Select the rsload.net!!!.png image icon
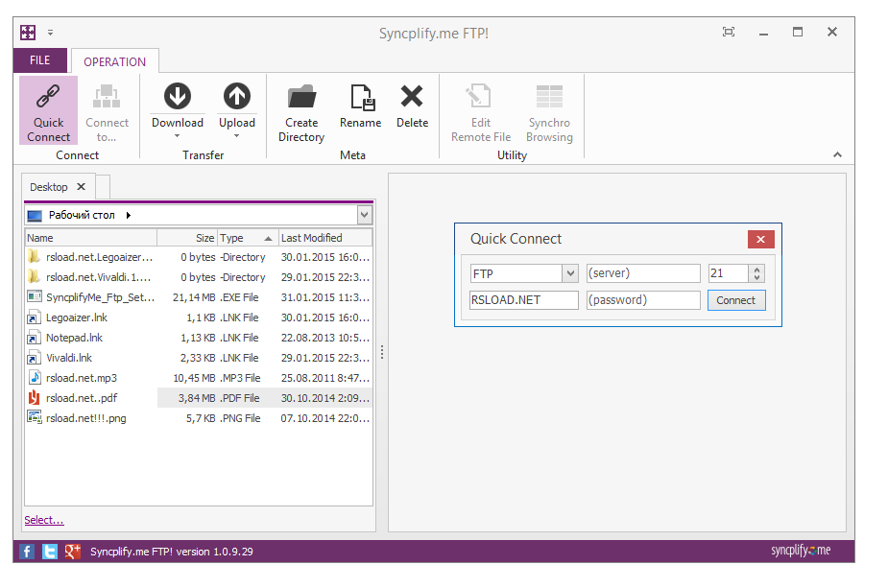Screen dimensions: 888x588 (x=35, y=417)
